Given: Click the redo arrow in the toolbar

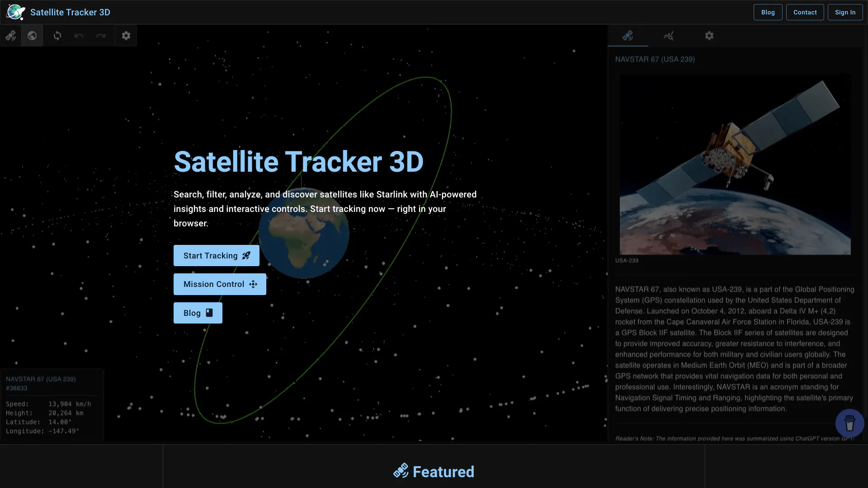Looking at the screenshot, I should [101, 36].
